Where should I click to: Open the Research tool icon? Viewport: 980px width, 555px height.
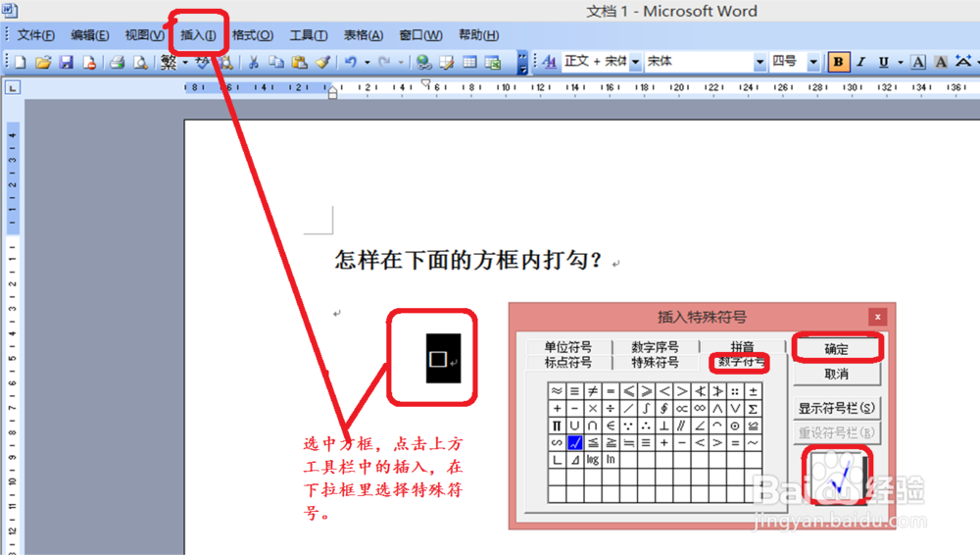tap(225, 62)
